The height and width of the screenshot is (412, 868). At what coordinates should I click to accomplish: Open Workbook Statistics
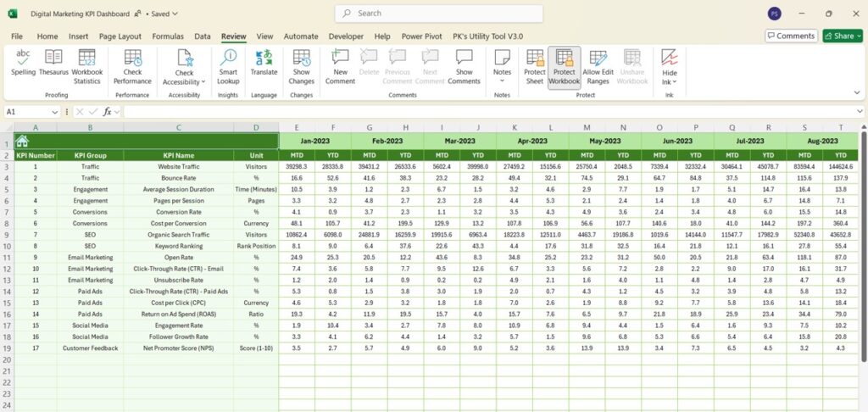pyautogui.click(x=87, y=66)
